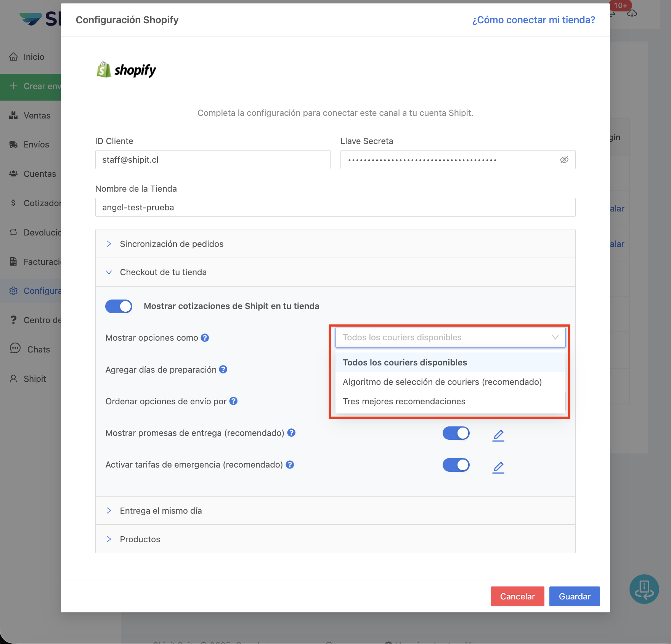The height and width of the screenshot is (644, 671).
Task: Click help icon beside Activar tarifas de emergencia
Action: click(x=290, y=465)
